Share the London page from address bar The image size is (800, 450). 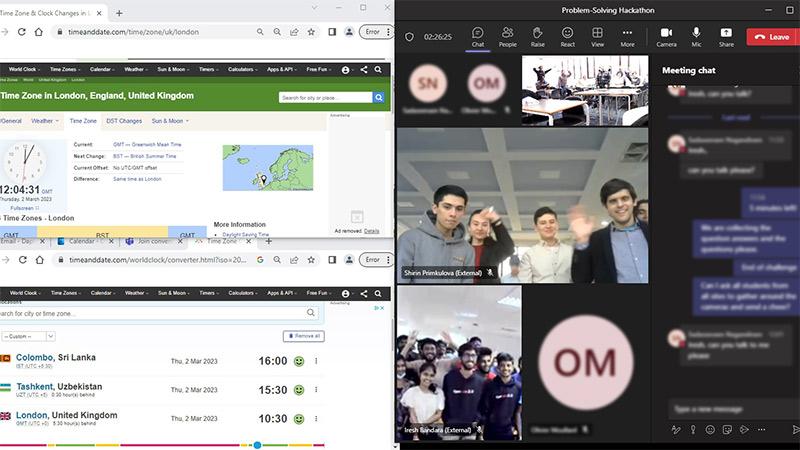coord(294,32)
